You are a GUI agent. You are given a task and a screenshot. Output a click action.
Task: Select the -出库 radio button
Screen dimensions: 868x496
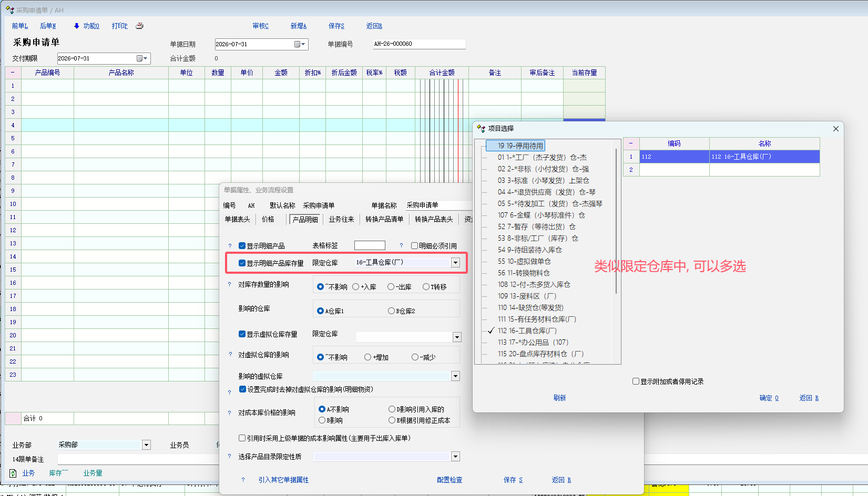(x=391, y=287)
